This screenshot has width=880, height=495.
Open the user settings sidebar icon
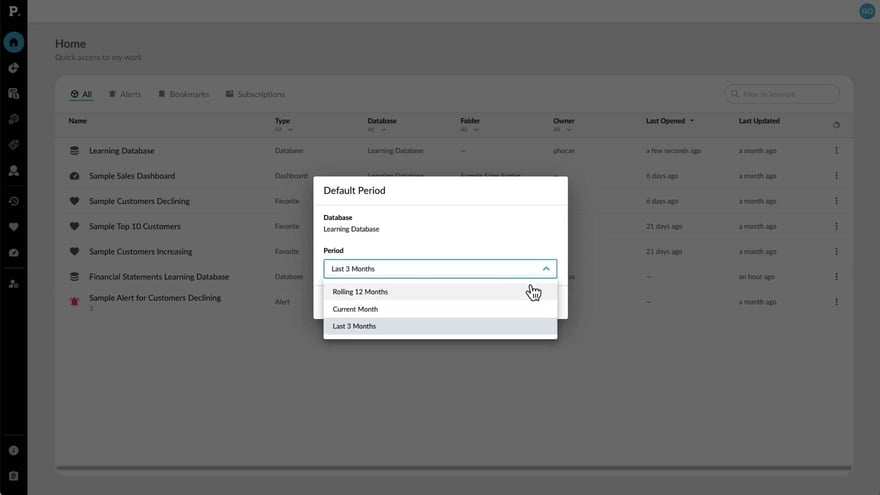point(13,284)
